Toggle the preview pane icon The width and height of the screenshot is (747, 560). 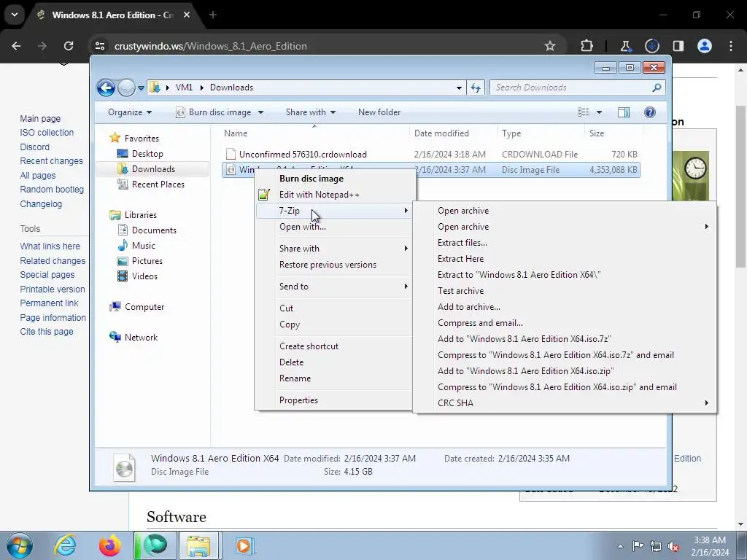(x=624, y=112)
